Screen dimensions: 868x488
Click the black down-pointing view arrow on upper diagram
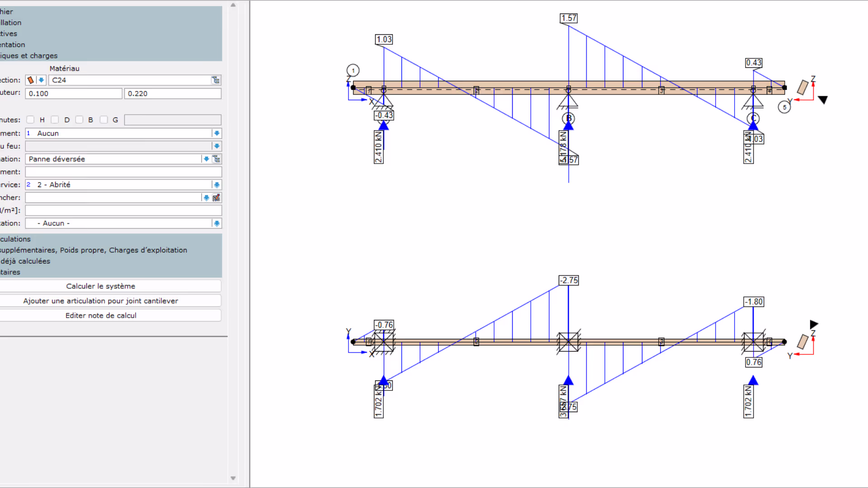(x=823, y=100)
